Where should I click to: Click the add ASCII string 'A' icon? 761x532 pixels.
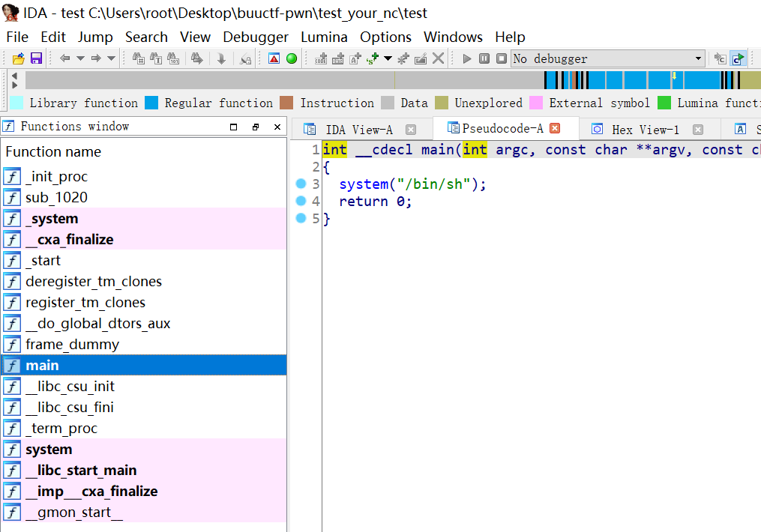pyautogui.click(x=355, y=58)
